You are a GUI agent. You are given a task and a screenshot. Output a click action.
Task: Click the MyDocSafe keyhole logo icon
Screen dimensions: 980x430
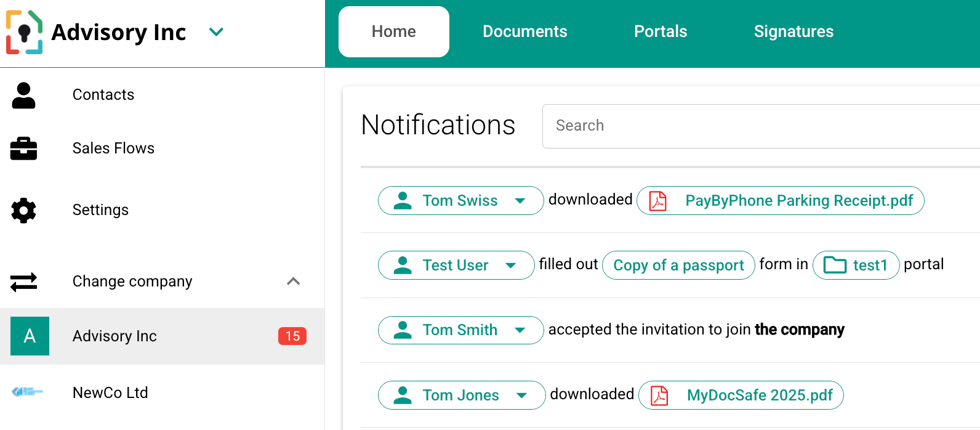[x=25, y=32]
